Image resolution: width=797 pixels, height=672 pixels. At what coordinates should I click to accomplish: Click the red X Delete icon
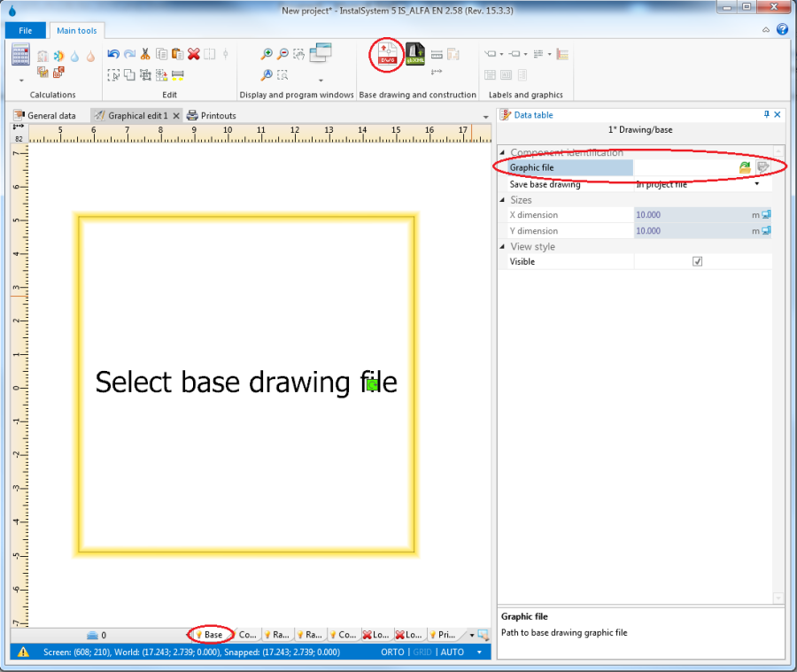click(x=193, y=55)
